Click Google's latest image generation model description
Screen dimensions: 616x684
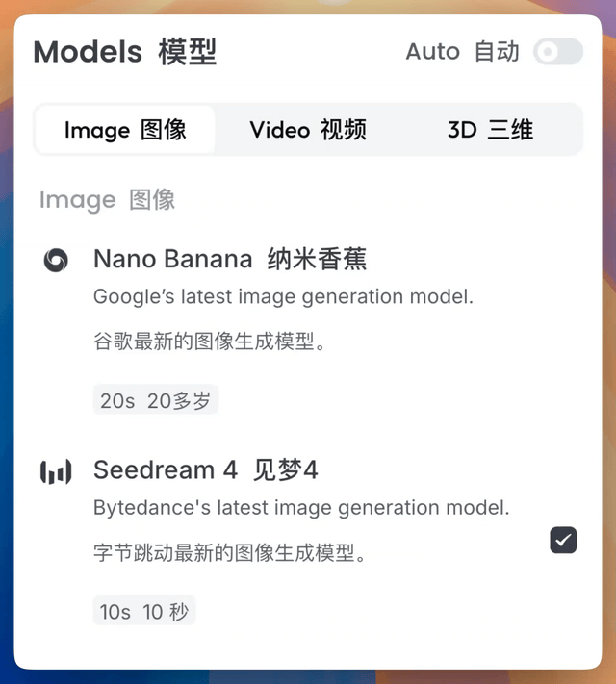pos(283,297)
